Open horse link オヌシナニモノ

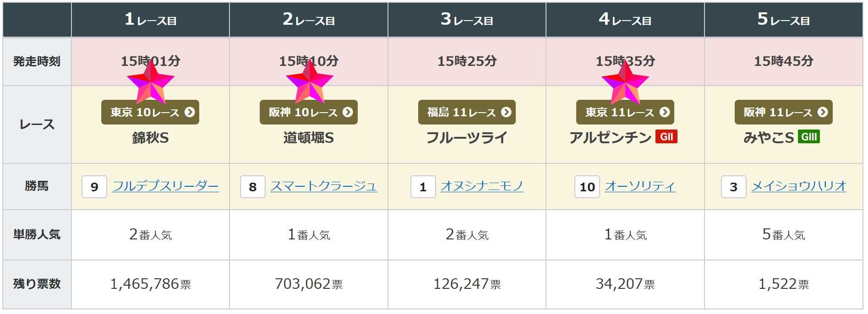point(482,186)
